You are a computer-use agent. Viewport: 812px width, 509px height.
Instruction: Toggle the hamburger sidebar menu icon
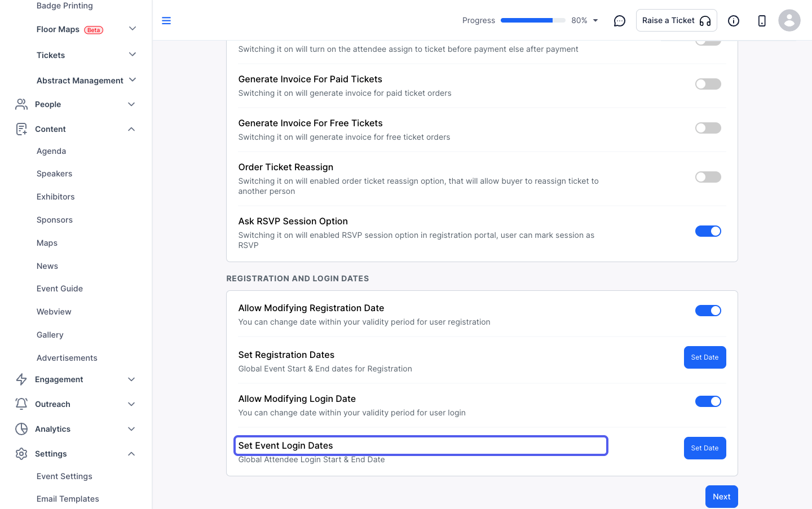tap(166, 21)
